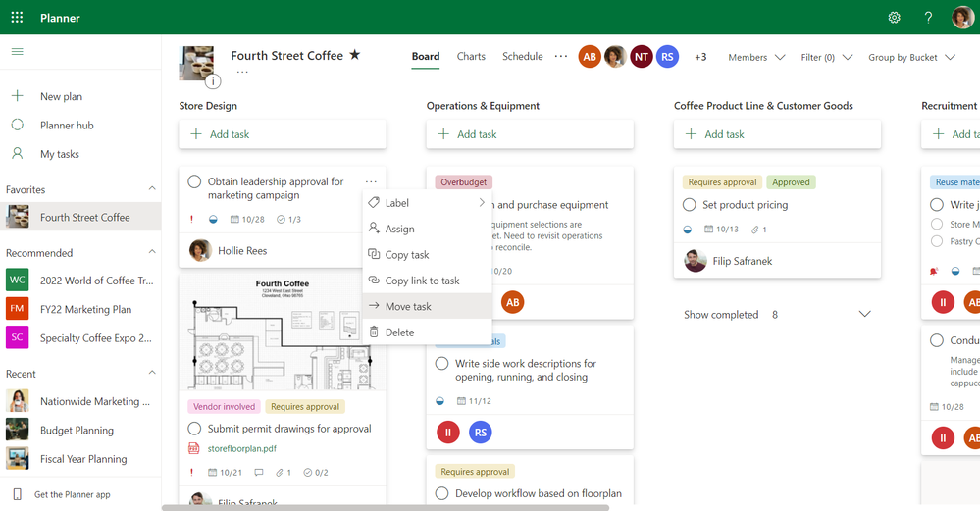Mark Submit permit drawings task complete
Screen dimensions: 980x511
coord(194,429)
